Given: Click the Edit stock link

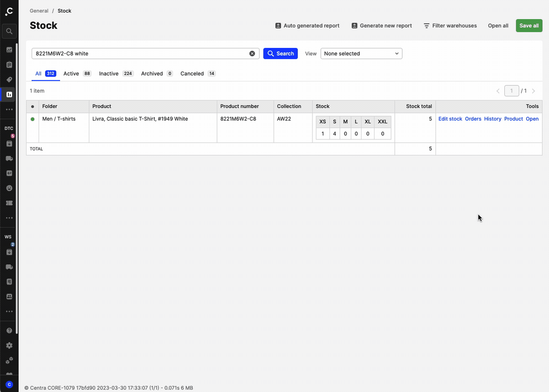Looking at the screenshot, I should [x=450, y=119].
